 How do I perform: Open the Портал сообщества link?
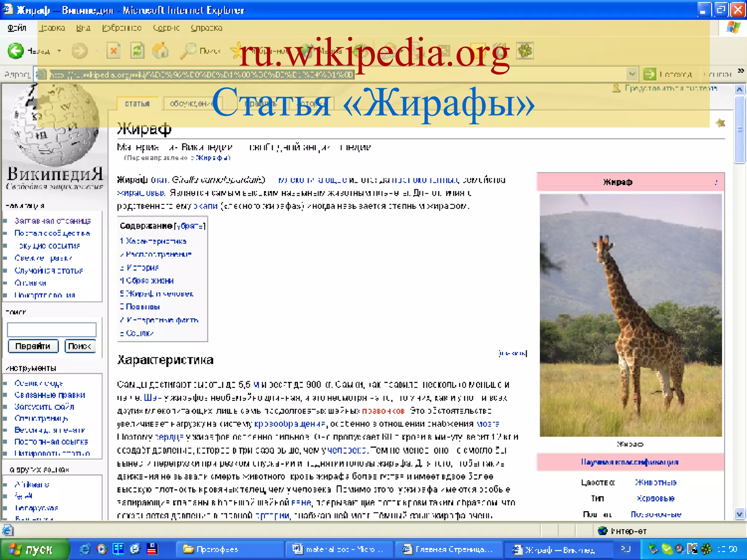click(x=52, y=233)
